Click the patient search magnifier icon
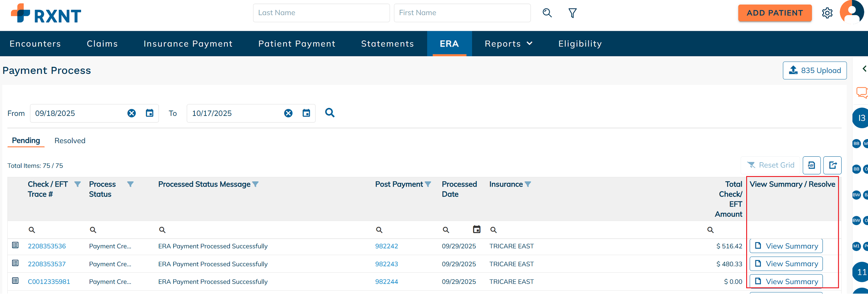 pos(547,13)
